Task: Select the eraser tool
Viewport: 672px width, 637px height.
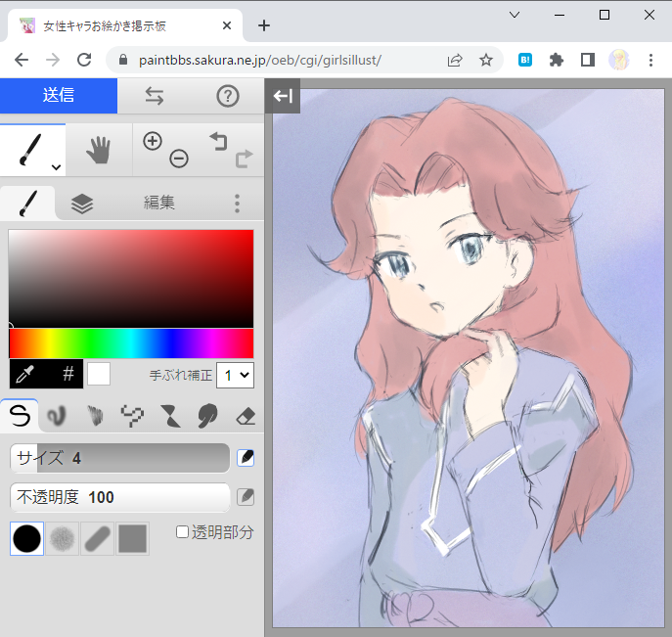Action: [246, 416]
